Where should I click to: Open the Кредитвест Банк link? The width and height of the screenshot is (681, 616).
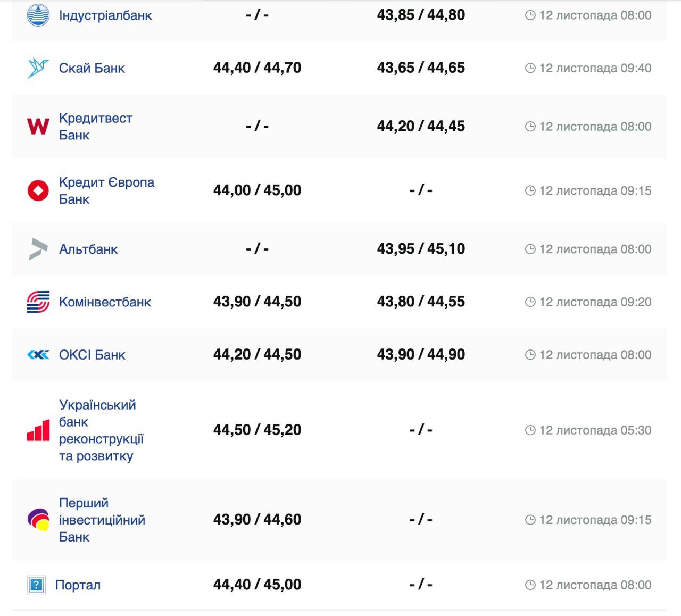click(95, 127)
